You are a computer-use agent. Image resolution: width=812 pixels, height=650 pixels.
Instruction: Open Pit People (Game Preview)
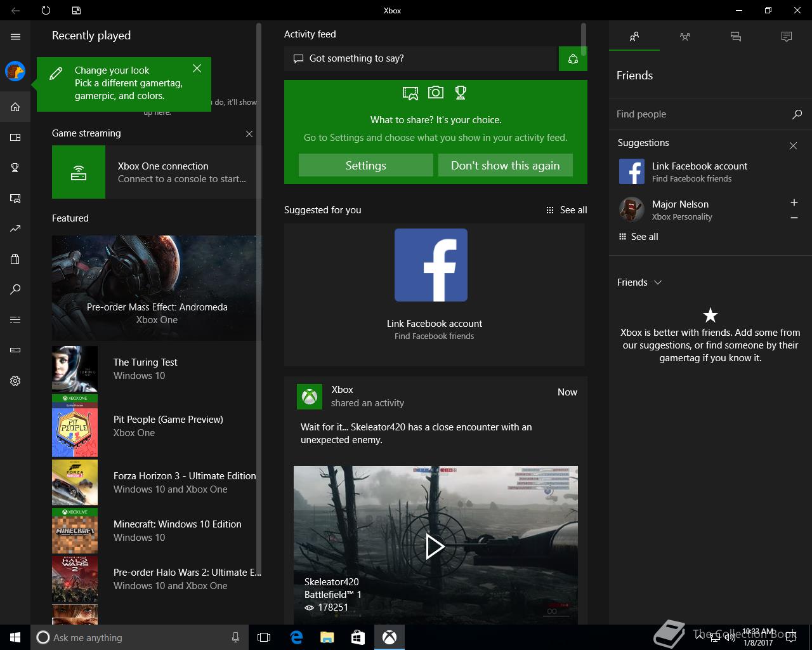coord(156,426)
